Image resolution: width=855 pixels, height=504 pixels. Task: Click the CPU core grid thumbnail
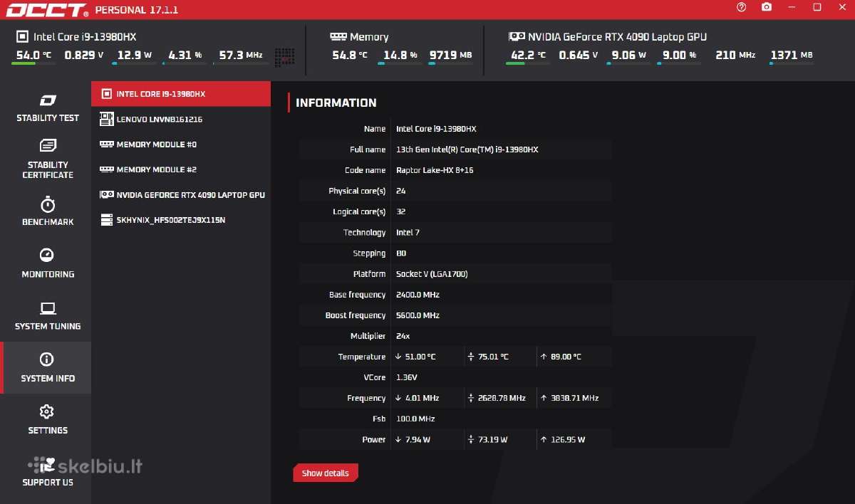point(285,58)
